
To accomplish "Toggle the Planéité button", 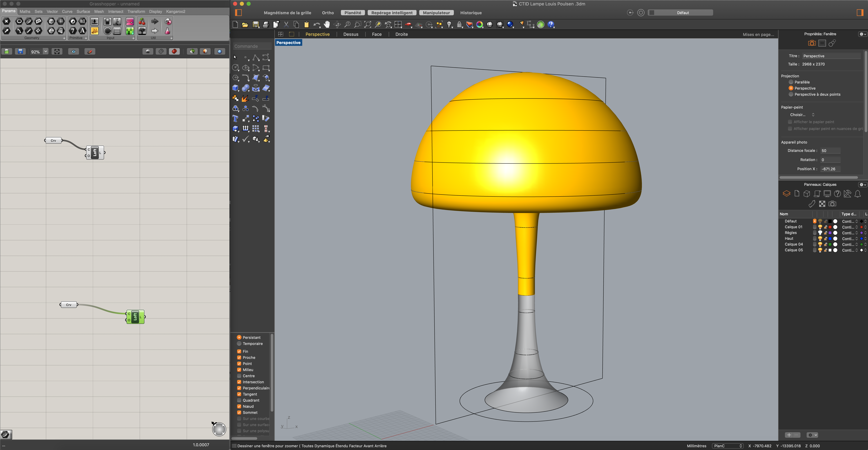I will (352, 13).
